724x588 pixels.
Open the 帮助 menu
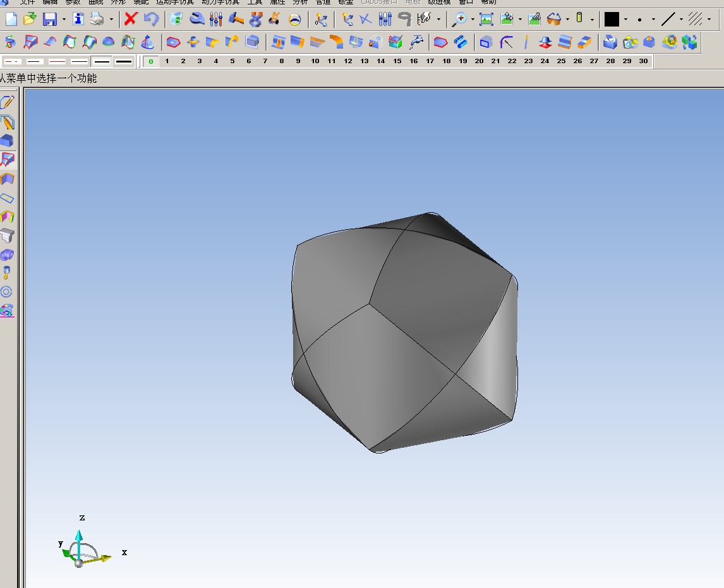point(488,2)
